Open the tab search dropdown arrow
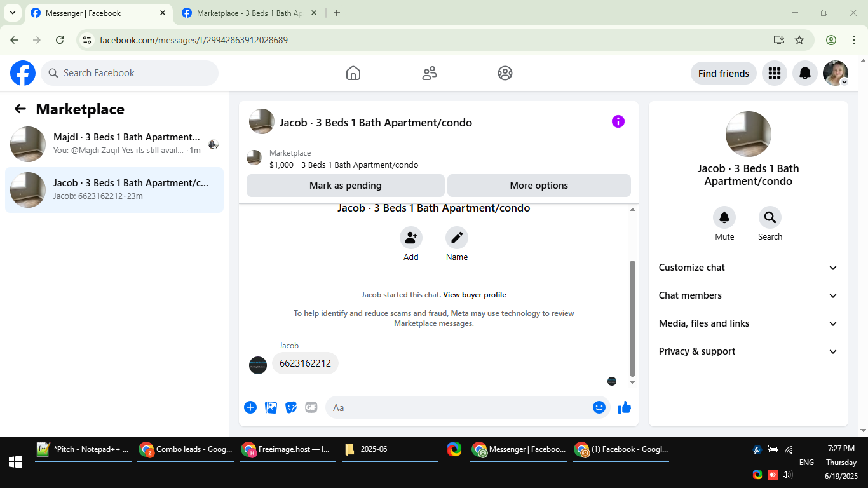868x488 pixels. (12, 13)
